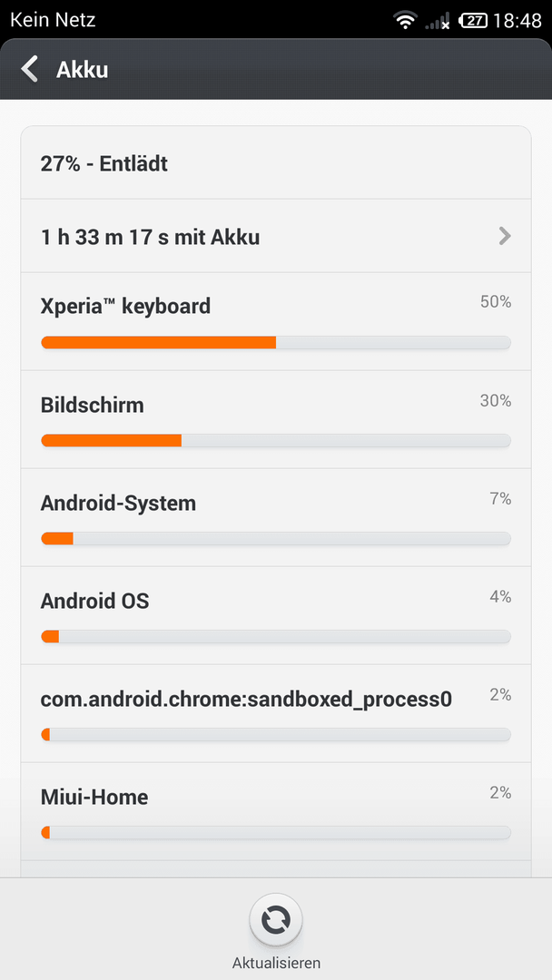The width and height of the screenshot is (552, 980).
Task: Tap the Aktualisieren label
Action: (x=276, y=962)
